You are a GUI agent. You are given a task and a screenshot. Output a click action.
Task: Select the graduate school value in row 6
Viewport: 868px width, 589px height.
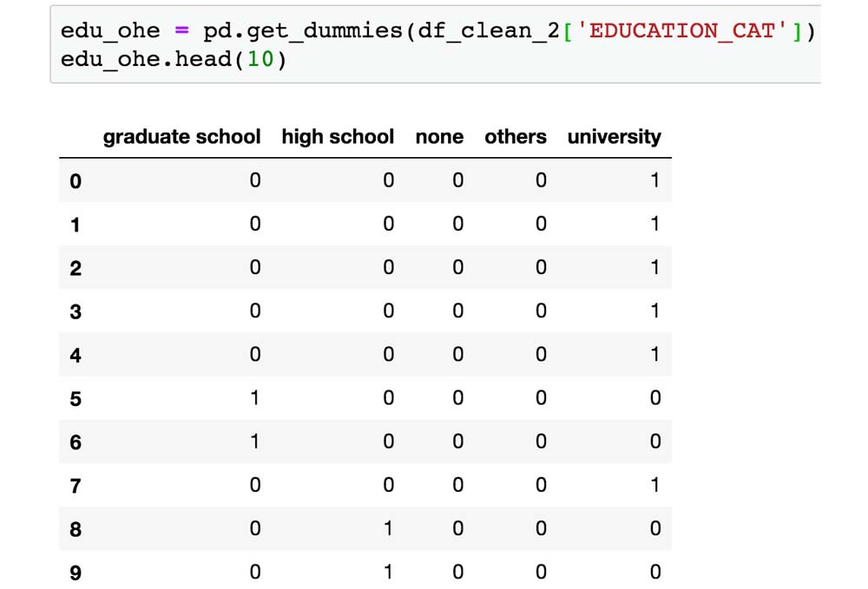(255, 442)
